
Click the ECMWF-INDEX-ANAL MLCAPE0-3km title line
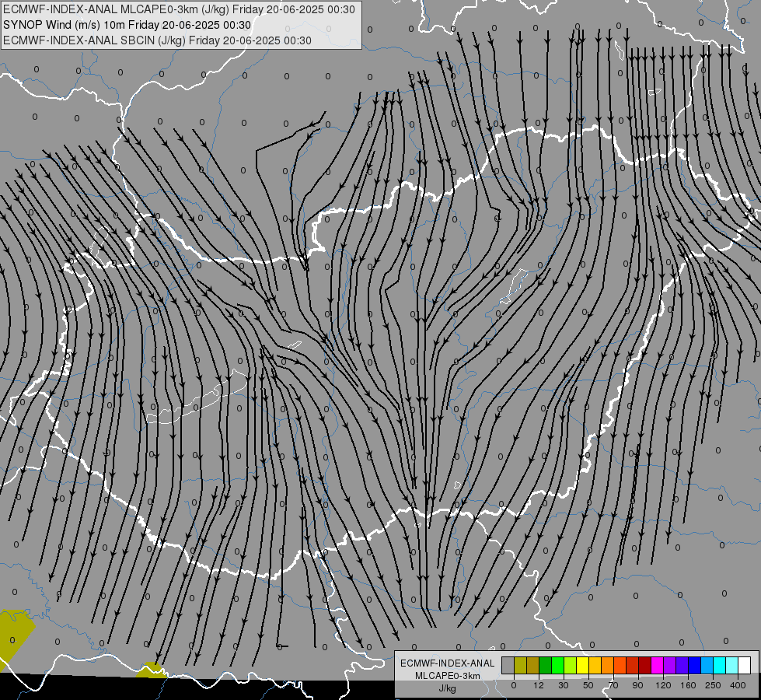179,9
